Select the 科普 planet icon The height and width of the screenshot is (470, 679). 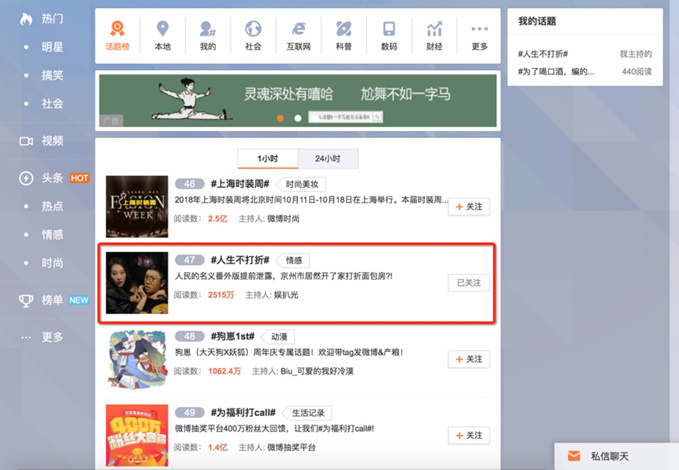tap(344, 29)
